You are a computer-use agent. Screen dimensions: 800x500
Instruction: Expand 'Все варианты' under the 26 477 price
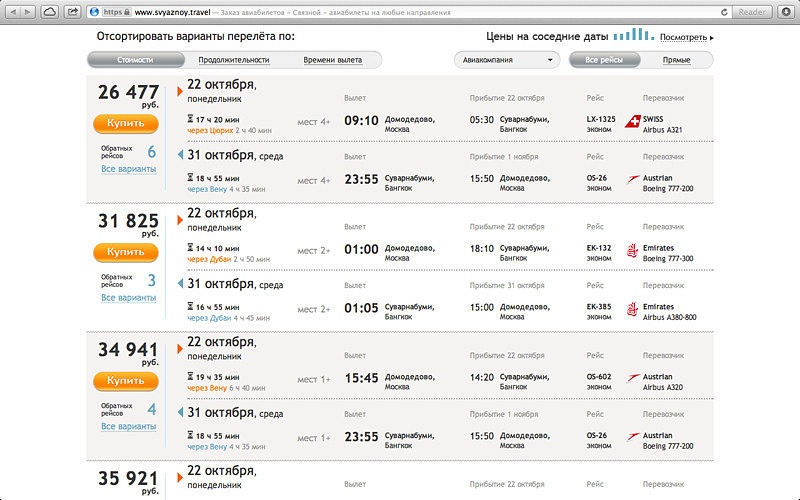pyautogui.click(x=128, y=169)
